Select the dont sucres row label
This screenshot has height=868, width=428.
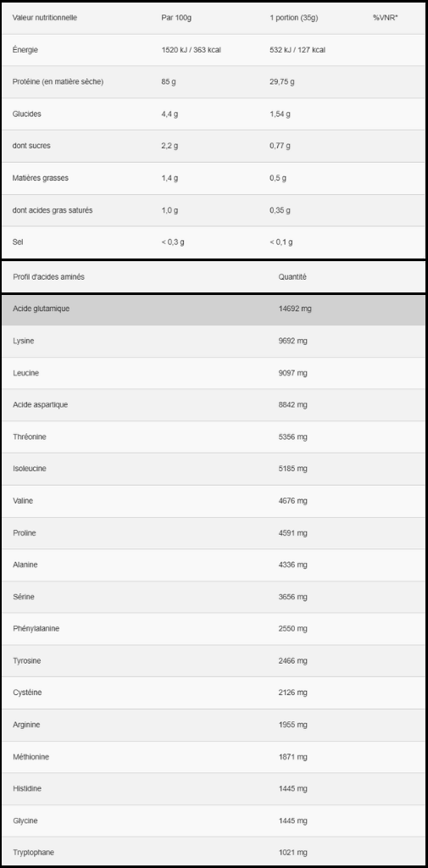pyautogui.click(x=31, y=146)
